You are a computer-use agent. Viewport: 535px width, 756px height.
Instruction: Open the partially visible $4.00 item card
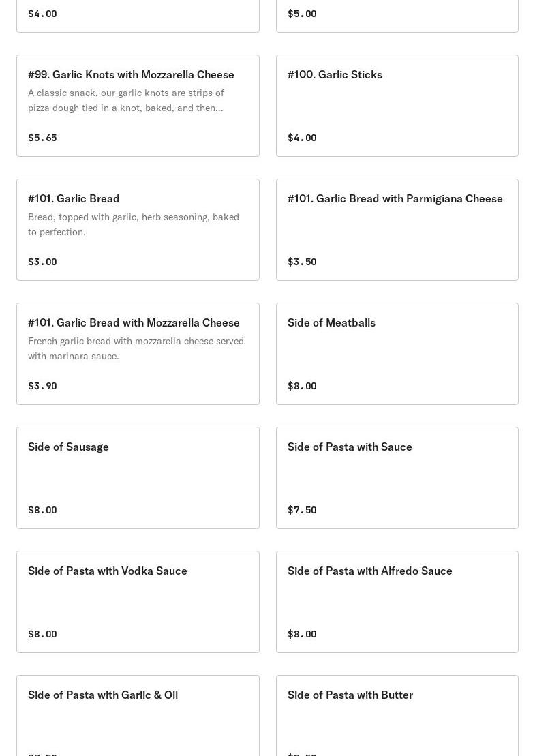coord(138,15)
